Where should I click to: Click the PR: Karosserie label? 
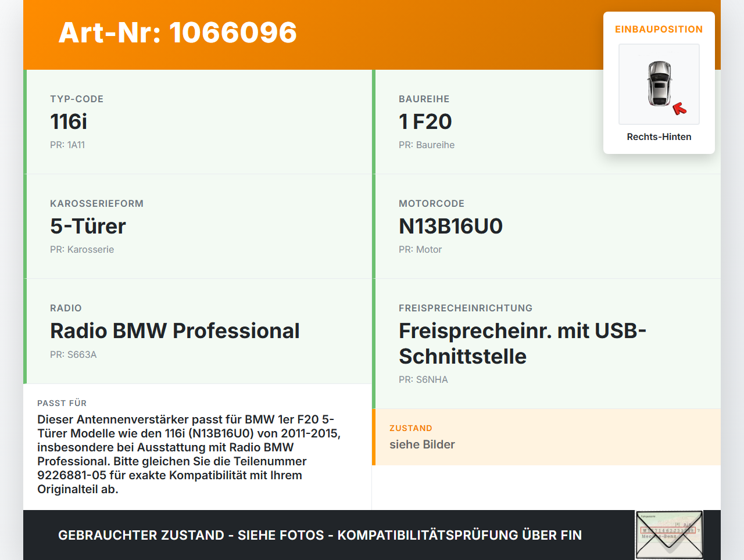[82, 249]
